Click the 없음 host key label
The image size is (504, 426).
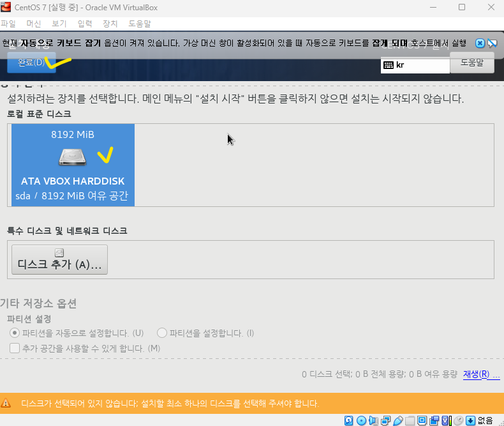point(485,420)
